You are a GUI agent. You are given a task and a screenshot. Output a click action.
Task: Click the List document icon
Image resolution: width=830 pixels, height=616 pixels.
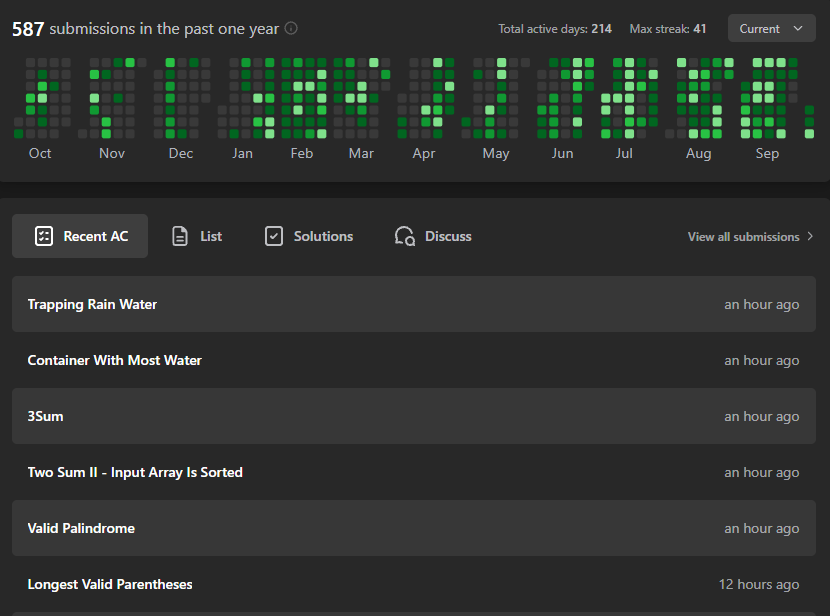click(180, 236)
